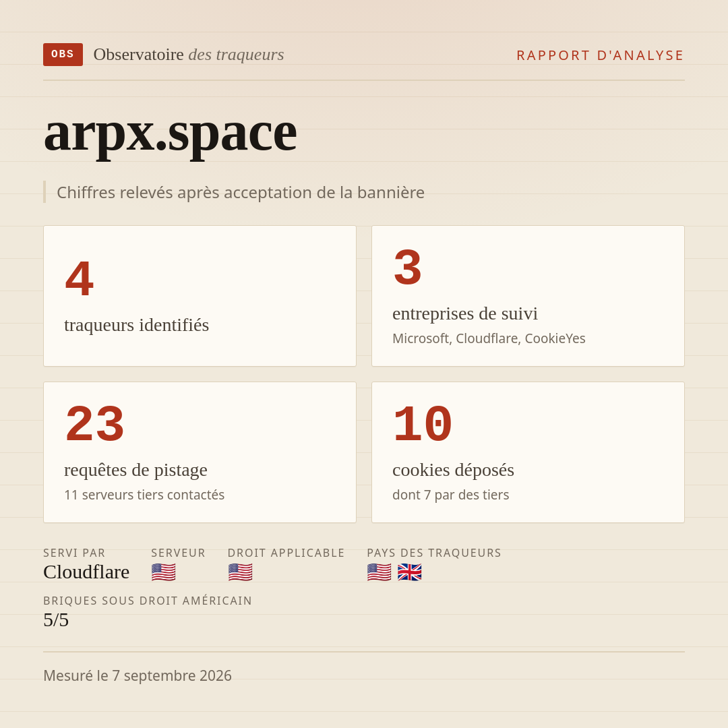This screenshot has width=728, height=728.
Task: Click the 'entreprises de suivi' label
Action: [x=464, y=313]
